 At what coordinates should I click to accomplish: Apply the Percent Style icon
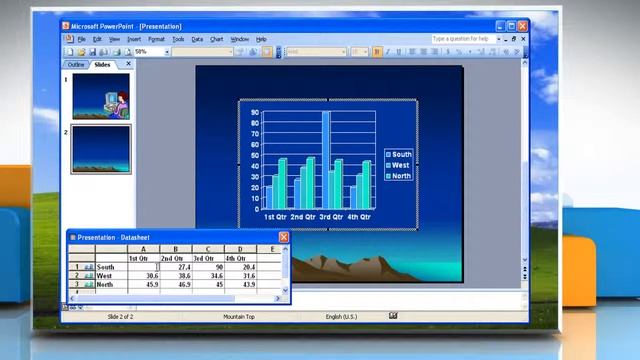point(459,52)
